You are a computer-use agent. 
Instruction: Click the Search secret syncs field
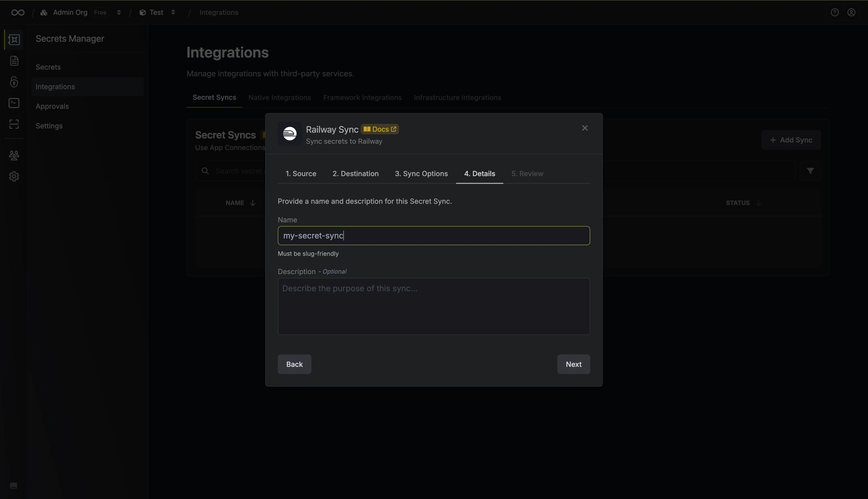(x=495, y=171)
